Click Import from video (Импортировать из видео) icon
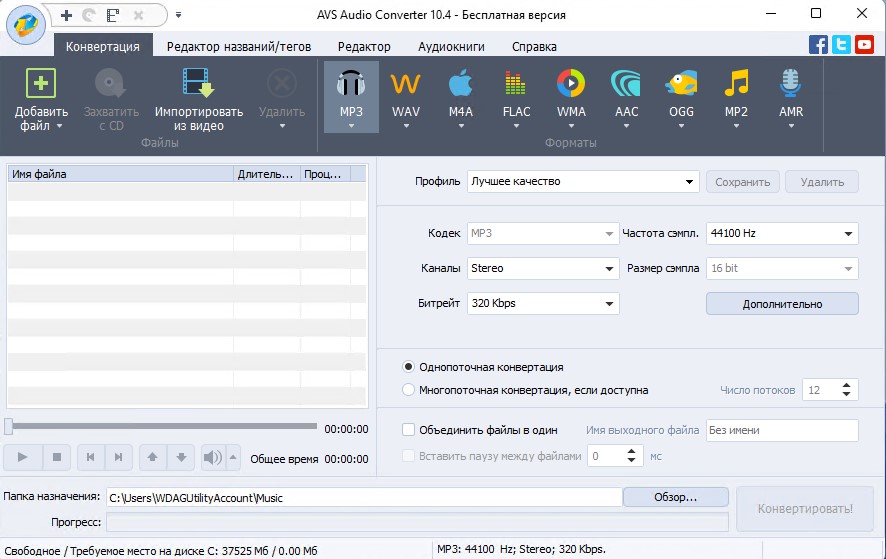The width and height of the screenshot is (886, 559). pos(198,83)
